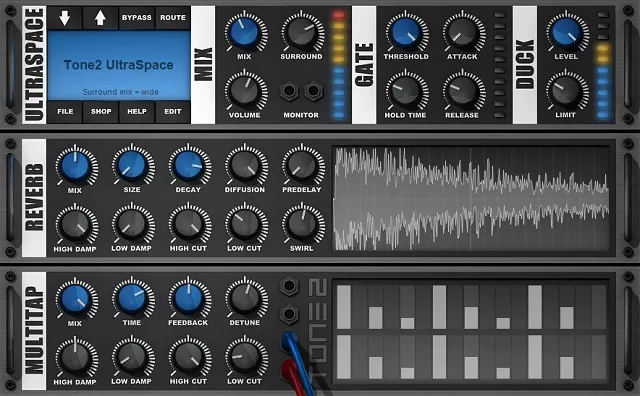640x396 pixels.
Task: Click the Duck LEVEL knob
Action: [x=567, y=33]
